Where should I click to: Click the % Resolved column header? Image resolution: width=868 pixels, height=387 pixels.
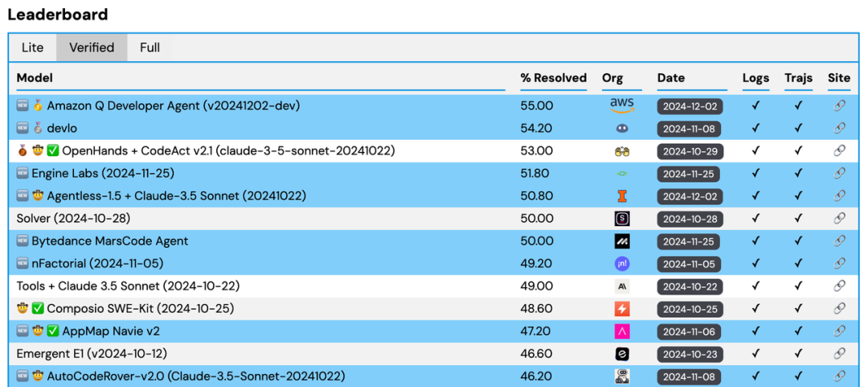click(x=554, y=78)
